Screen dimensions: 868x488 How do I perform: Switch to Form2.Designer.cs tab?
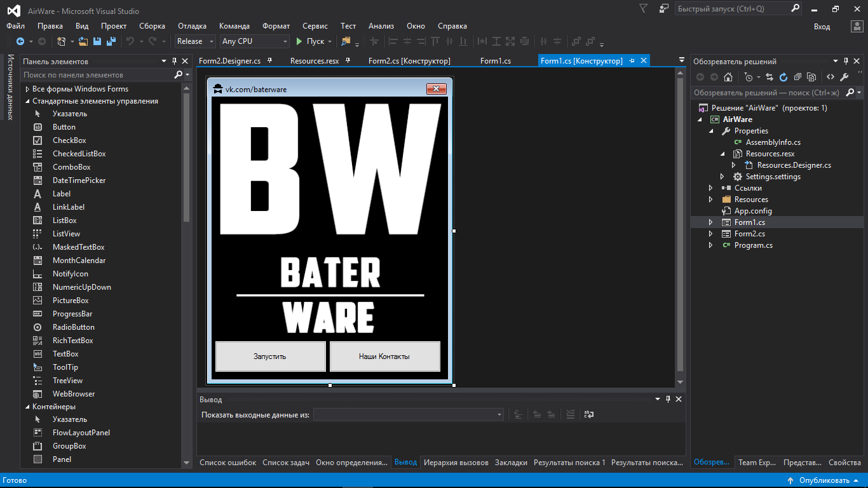click(x=229, y=61)
